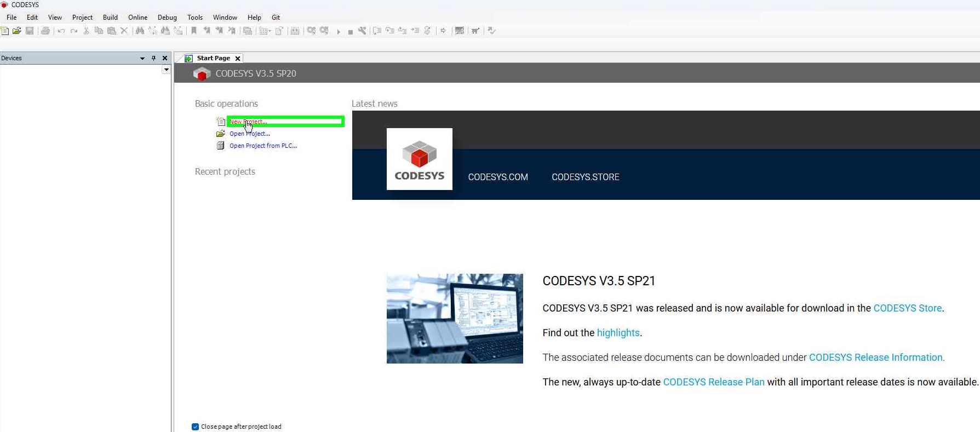980x432 pixels.
Task: Follow the highlights hyperlink
Action: (x=618, y=333)
